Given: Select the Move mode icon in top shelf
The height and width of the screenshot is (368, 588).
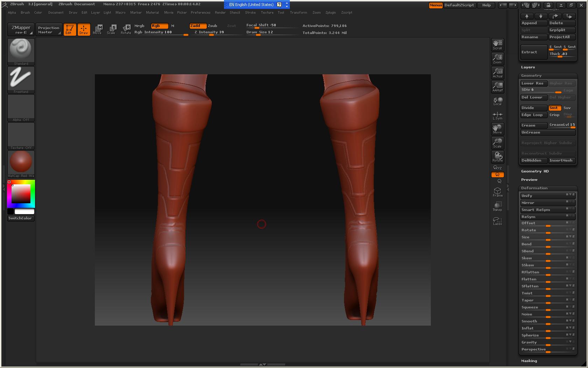Looking at the screenshot, I should coord(97,29).
